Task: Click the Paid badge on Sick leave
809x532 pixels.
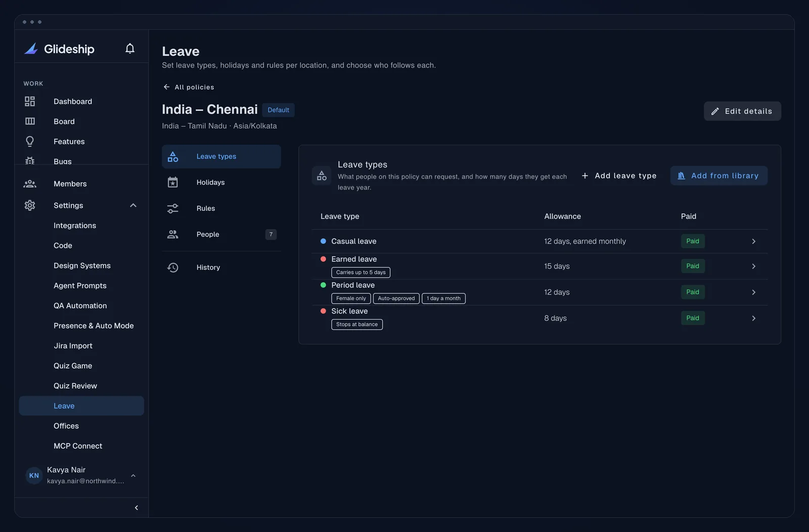Action: point(693,318)
